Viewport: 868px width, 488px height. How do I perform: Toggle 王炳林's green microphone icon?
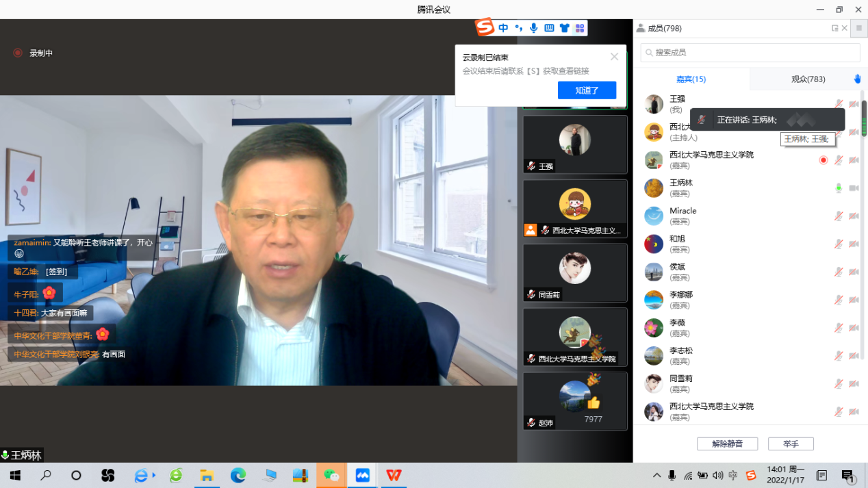pos(839,188)
